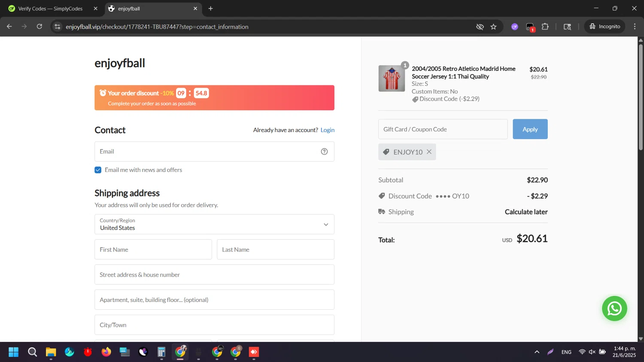Show hidden system tray icons
Screen dimensions: 644x362
[537, 352]
